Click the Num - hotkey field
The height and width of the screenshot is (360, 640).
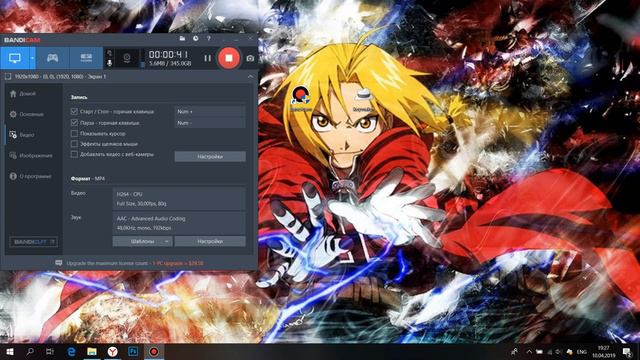point(210,122)
